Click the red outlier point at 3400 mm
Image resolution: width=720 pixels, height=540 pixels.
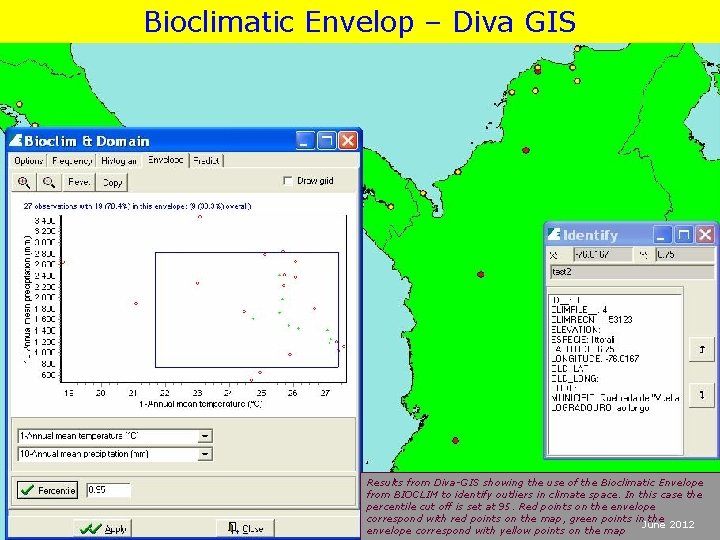(x=200, y=217)
